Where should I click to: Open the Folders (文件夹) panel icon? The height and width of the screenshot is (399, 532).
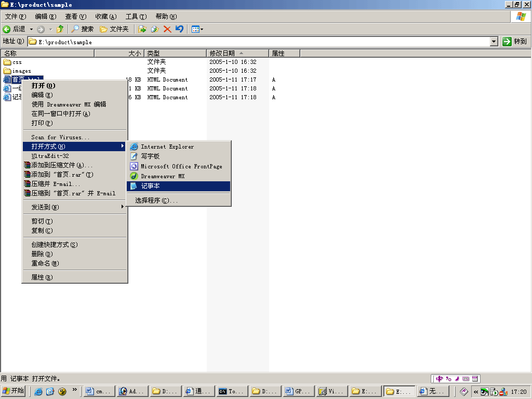pyautogui.click(x=104, y=29)
